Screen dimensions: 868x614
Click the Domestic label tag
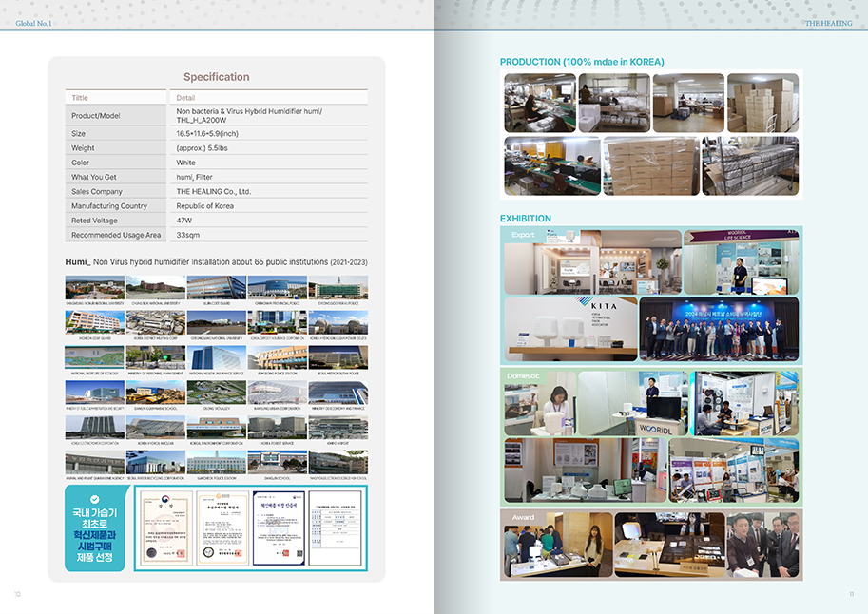coord(525,376)
